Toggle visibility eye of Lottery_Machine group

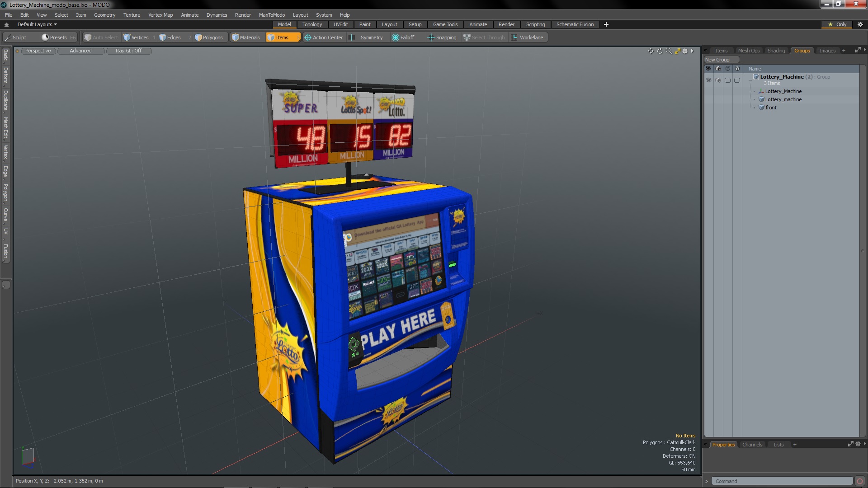point(708,80)
